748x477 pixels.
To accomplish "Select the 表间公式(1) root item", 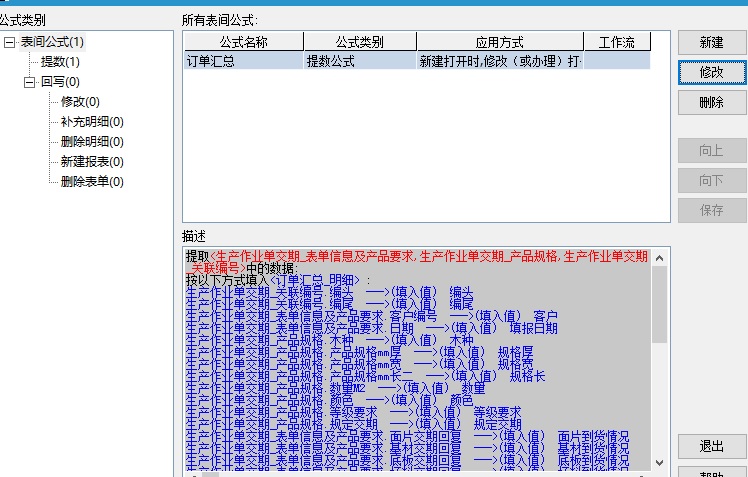I will [52, 42].
